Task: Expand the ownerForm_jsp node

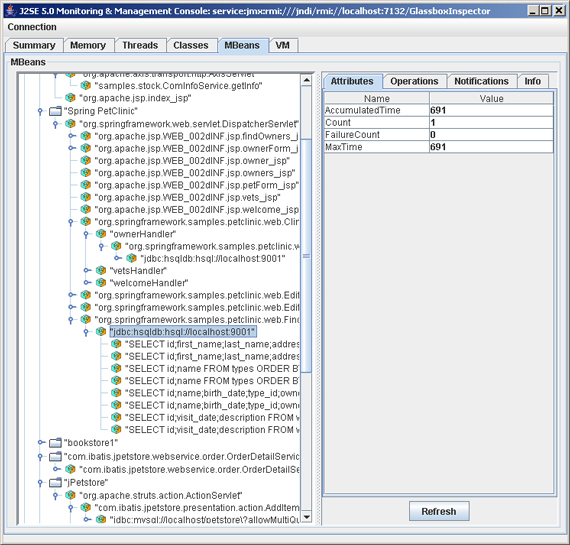Action: click(x=72, y=148)
